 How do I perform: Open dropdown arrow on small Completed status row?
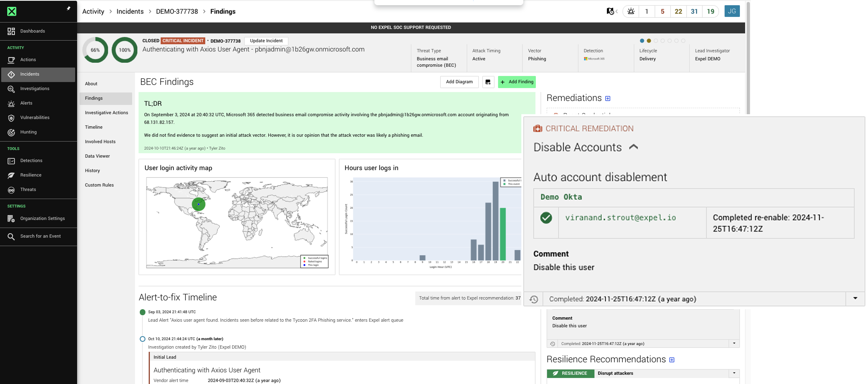734,343
